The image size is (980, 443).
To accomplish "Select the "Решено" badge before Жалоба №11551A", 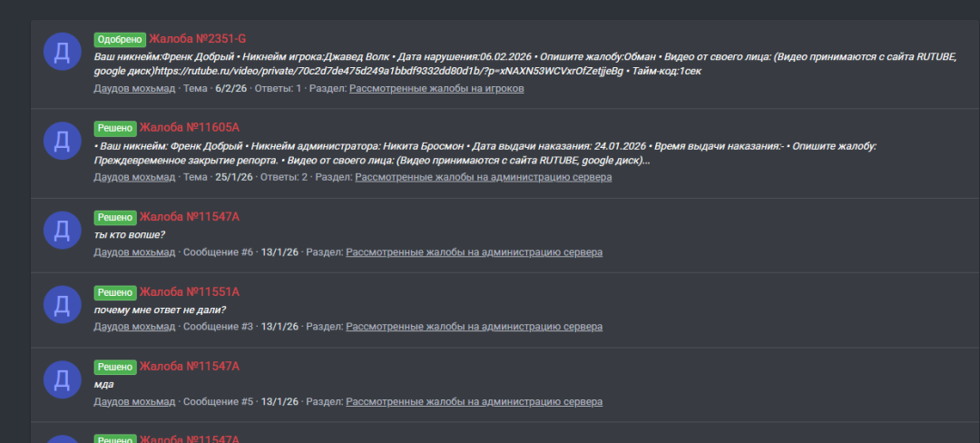I will (114, 292).
